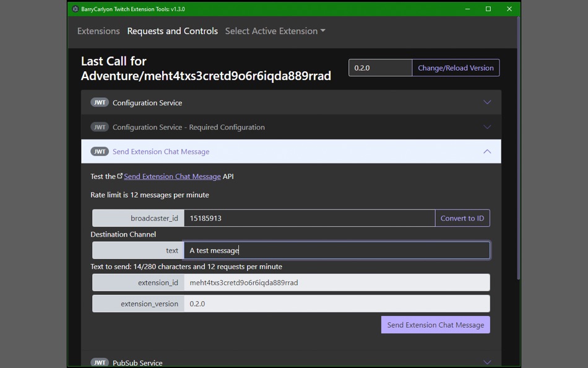Click the extension_version field
The height and width of the screenshot is (368, 588).
point(337,304)
